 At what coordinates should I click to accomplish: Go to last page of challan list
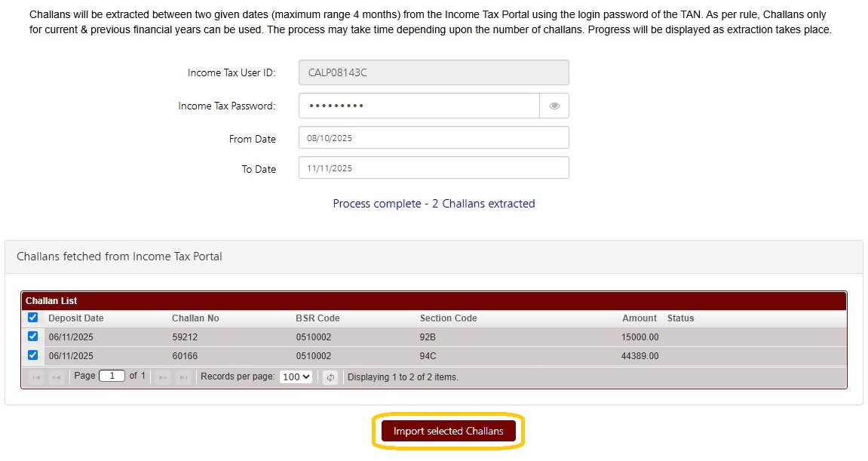tap(182, 377)
